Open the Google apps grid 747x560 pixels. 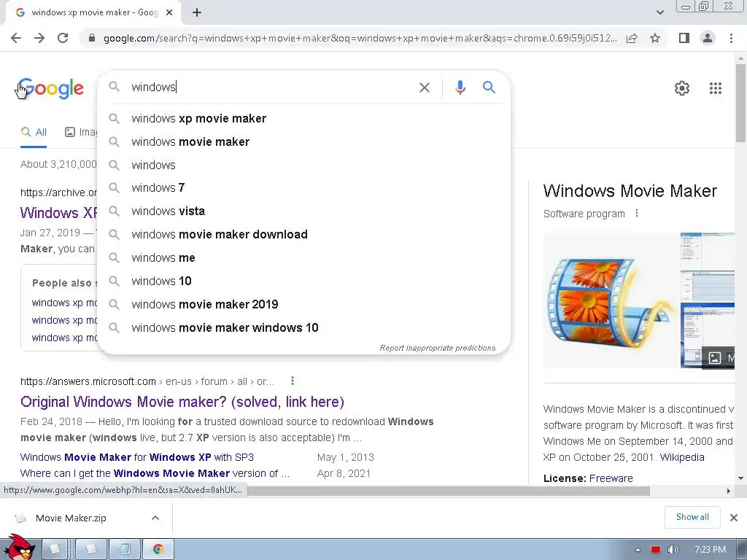tap(715, 88)
